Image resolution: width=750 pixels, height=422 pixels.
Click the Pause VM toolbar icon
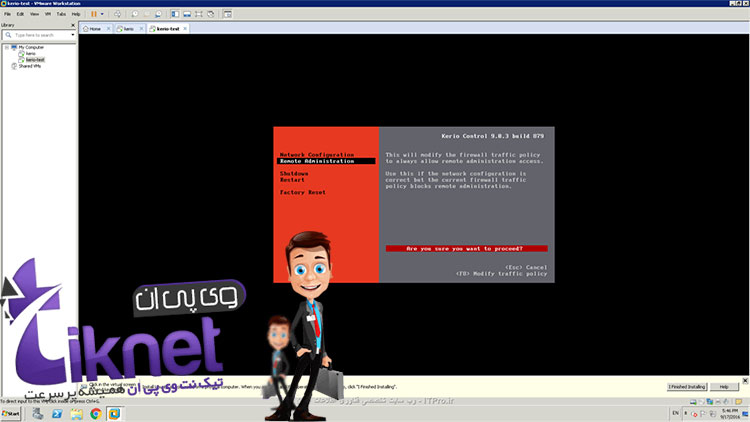tap(93, 15)
